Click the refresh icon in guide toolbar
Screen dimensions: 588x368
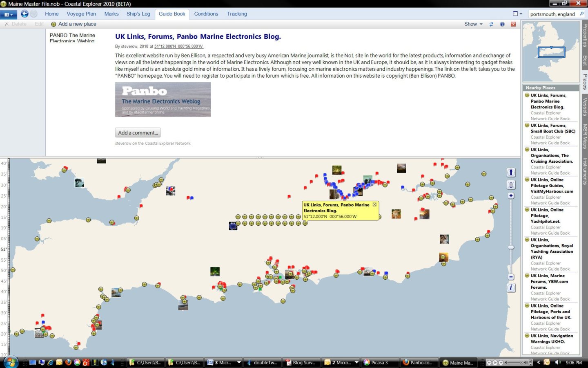[491, 24]
